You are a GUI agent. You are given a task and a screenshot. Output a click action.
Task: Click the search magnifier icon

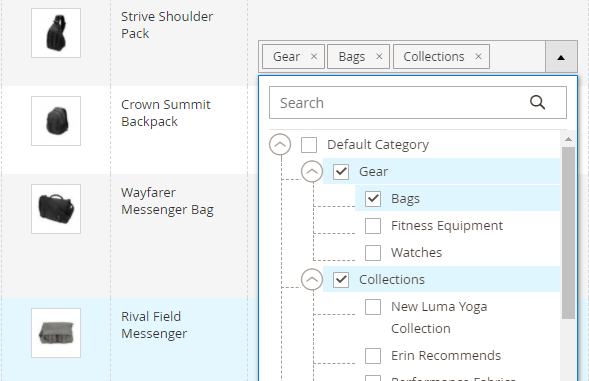[x=537, y=102]
